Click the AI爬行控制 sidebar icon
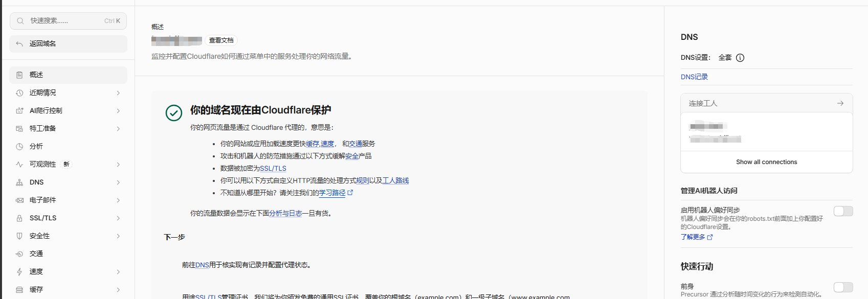 pos(19,111)
